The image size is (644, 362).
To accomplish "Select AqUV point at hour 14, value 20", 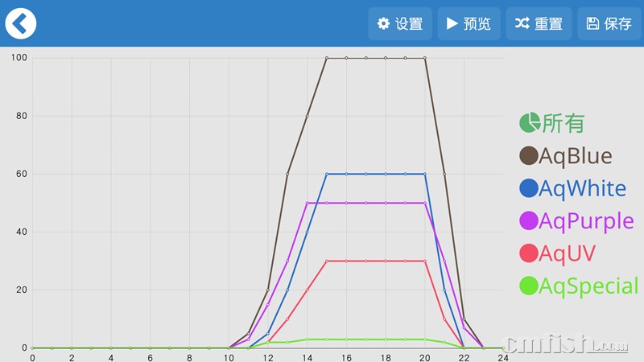I will tap(308, 290).
